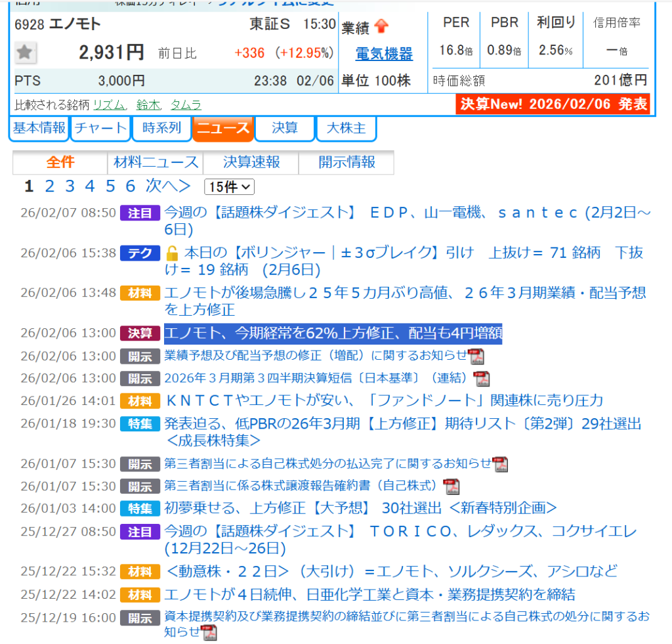Screen dimensions: 672x644
Task: Go to page 2 of news list
Action: (49, 186)
